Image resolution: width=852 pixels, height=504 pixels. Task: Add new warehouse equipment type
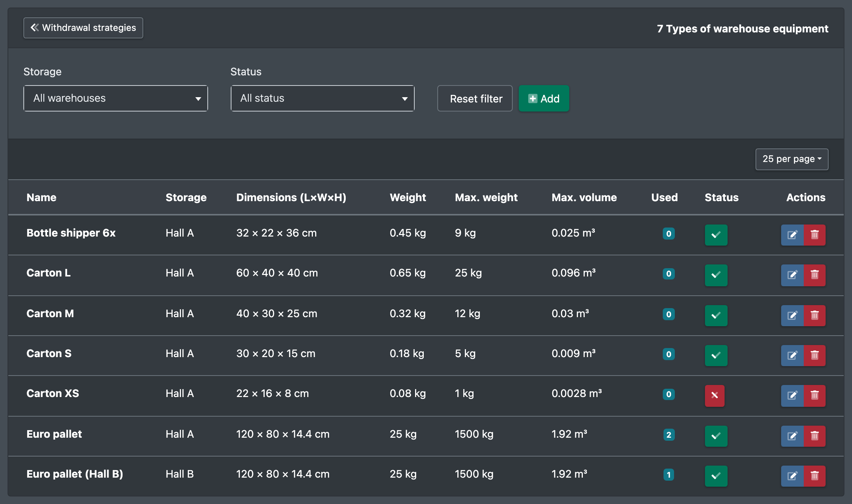544,98
